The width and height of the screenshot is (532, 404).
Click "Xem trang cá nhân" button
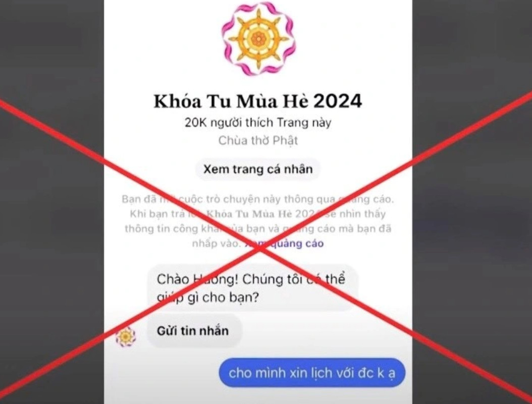(x=258, y=169)
